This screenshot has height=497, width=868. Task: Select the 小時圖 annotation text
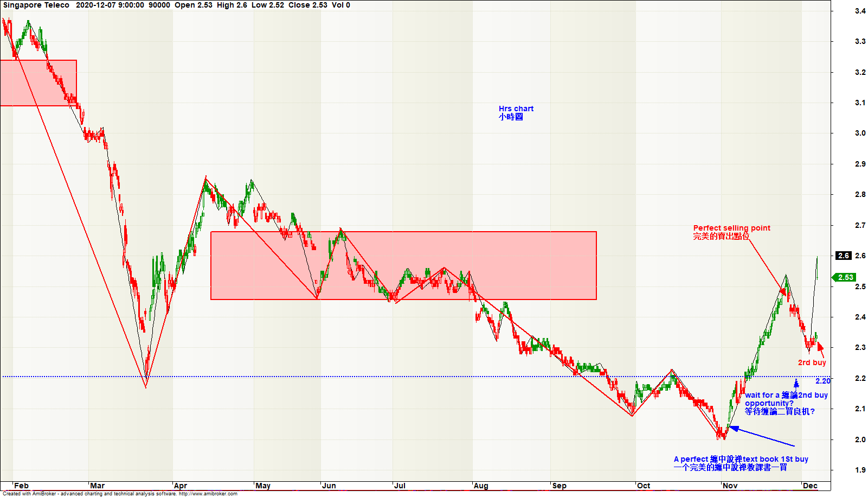point(511,117)
